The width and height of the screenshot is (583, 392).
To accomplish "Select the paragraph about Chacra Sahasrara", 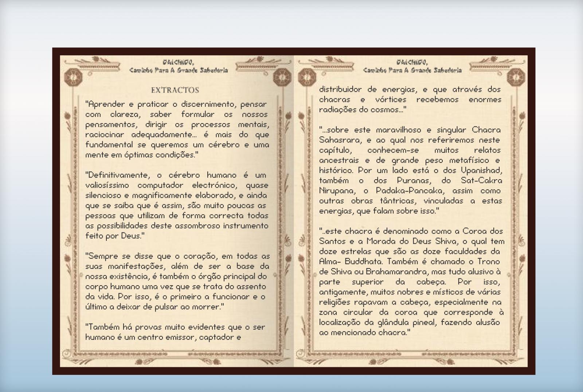I will pyautogui.click(x=410, y=170).
